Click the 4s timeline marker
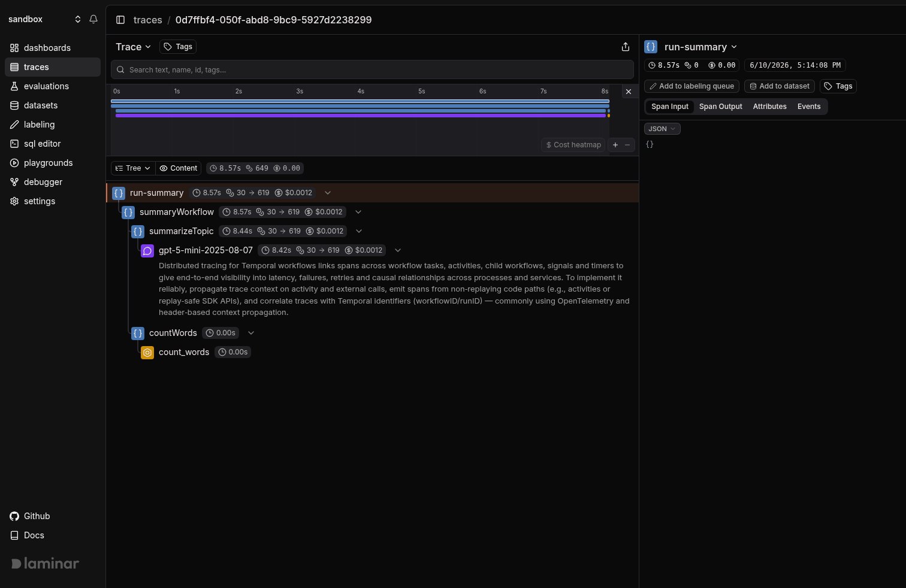 [361, 91]
